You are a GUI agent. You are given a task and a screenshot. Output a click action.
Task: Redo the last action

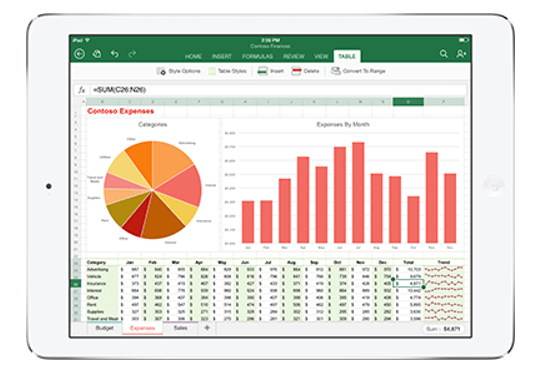coord(132,54)
